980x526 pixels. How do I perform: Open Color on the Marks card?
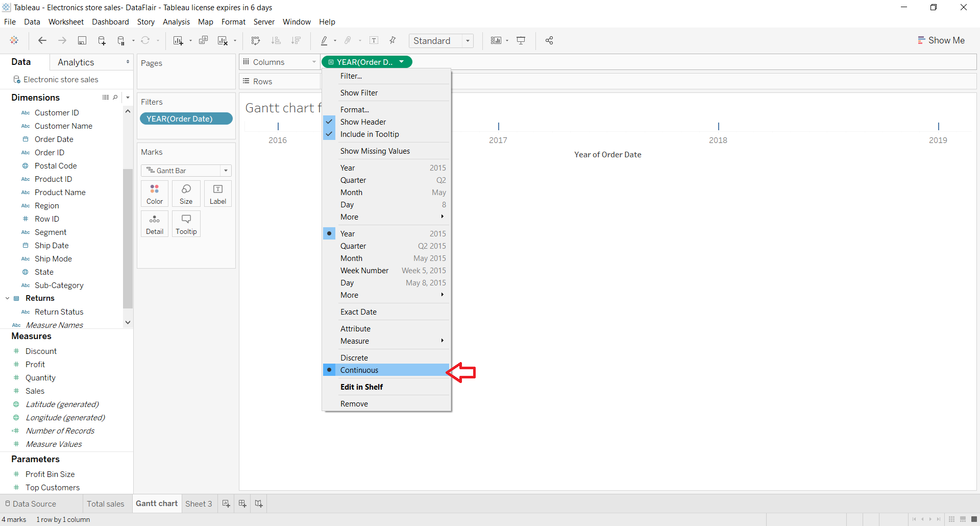click(x=154, y=193)
